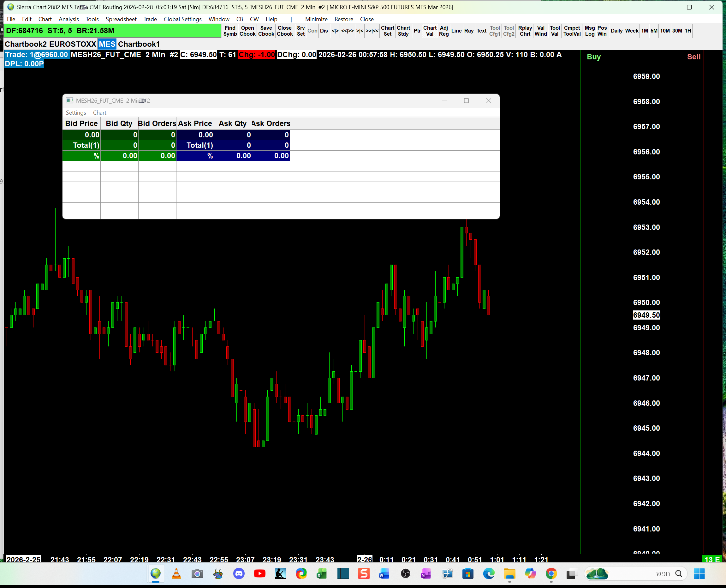Open the Chart Studies toolbar button

click(x=403, y=31)
